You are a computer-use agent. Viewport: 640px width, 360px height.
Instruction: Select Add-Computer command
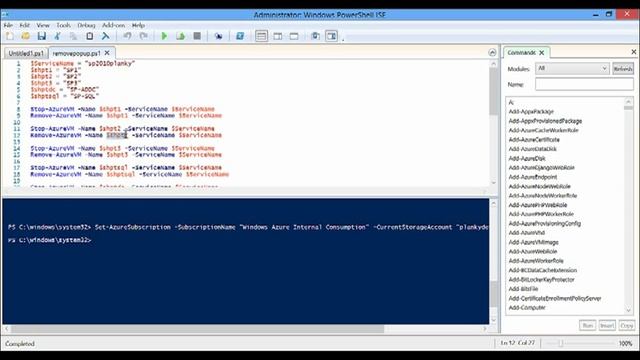point(527,308)
